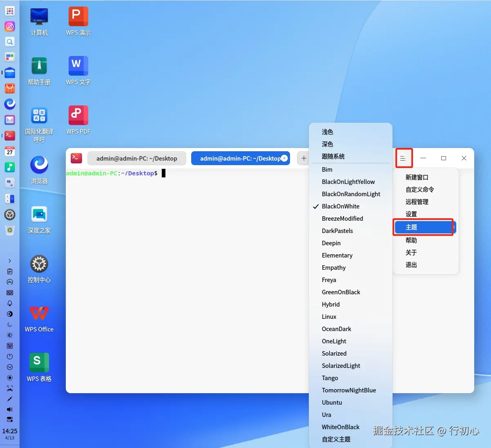Viewport: 491px width, 448px height.
Task: Open the gear settings icon in dock
Action: click(10, 215)
